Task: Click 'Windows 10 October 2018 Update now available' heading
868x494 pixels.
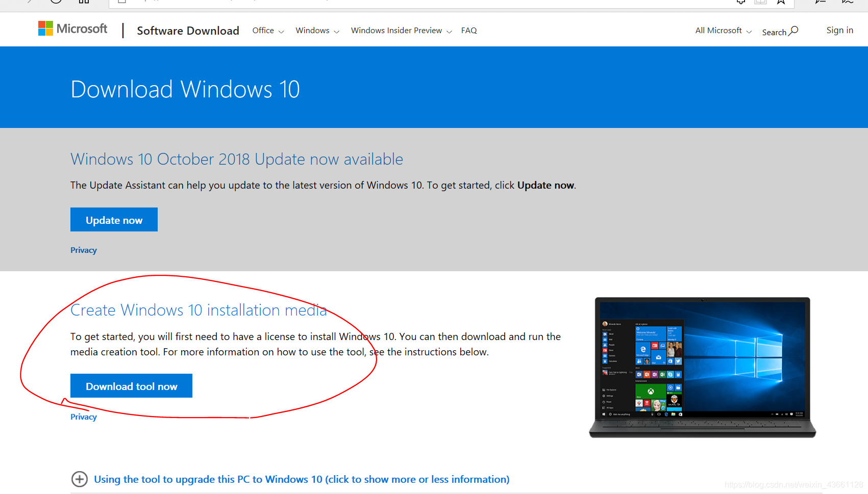Action: coord(237,159)
